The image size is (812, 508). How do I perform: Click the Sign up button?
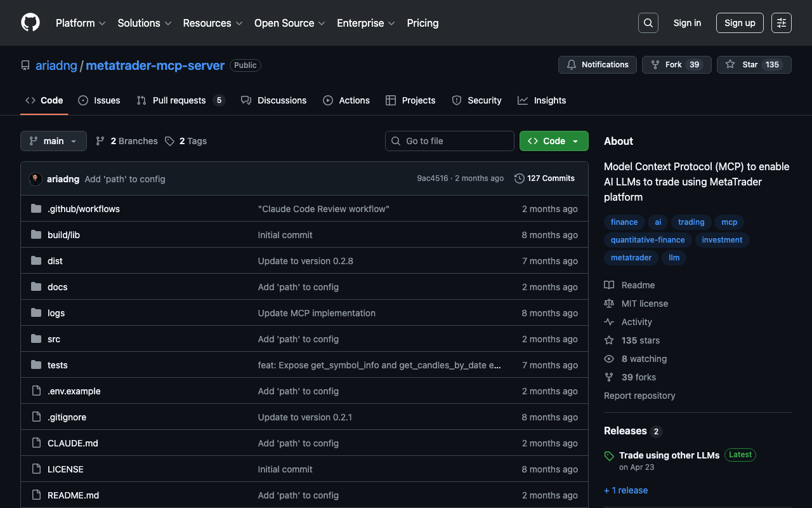(740, 23)
